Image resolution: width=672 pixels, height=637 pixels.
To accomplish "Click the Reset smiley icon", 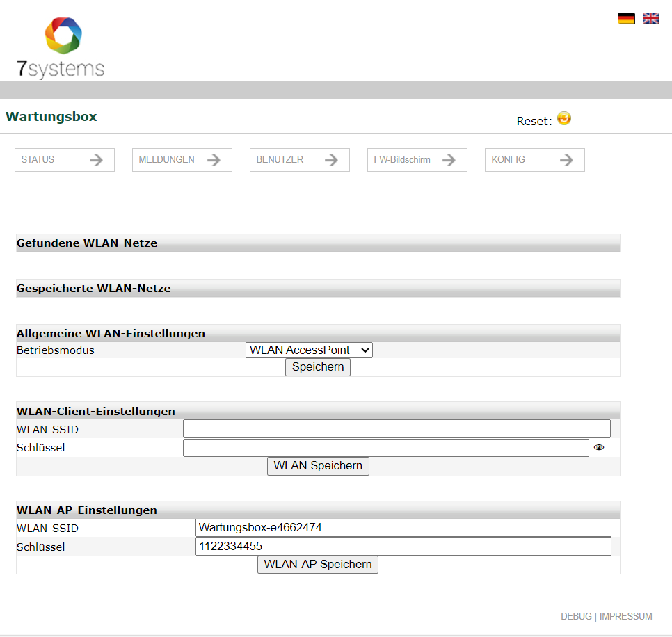I will [564, 118].
